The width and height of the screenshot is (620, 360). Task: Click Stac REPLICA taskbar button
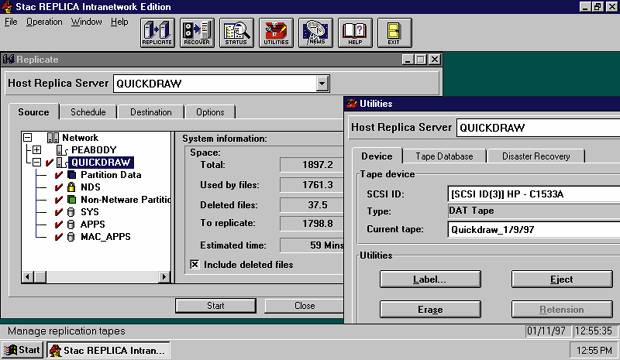(109, 350)
